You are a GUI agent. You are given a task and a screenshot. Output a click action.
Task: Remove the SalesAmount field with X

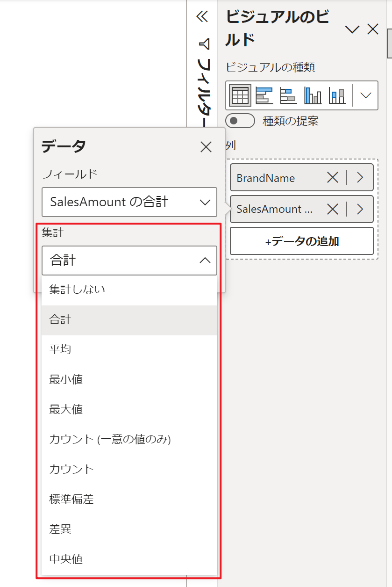click(x=332, y=209)
